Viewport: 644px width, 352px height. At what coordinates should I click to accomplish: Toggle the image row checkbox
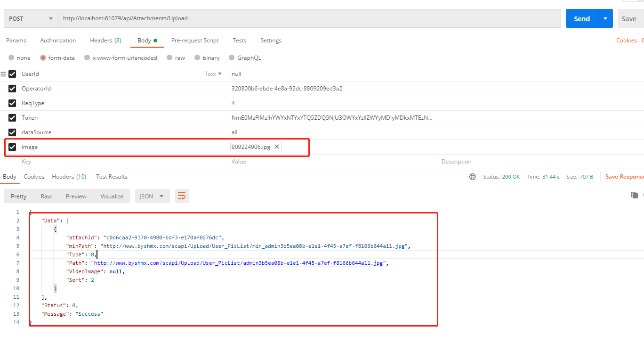click(12, 147)
